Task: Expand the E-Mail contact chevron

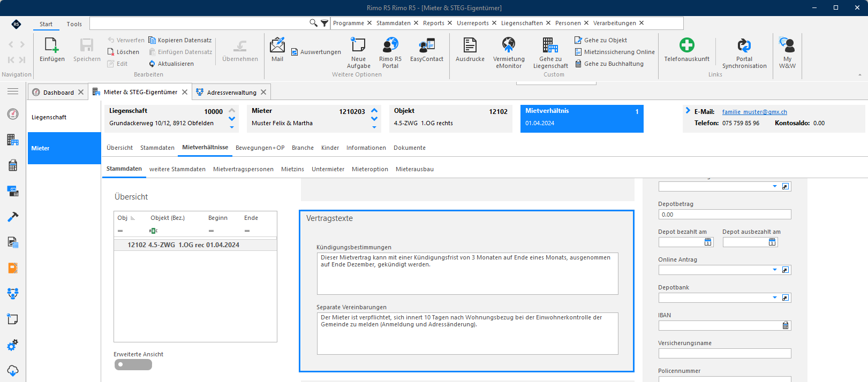Action: pyautogui.click(x=688, y=111)
